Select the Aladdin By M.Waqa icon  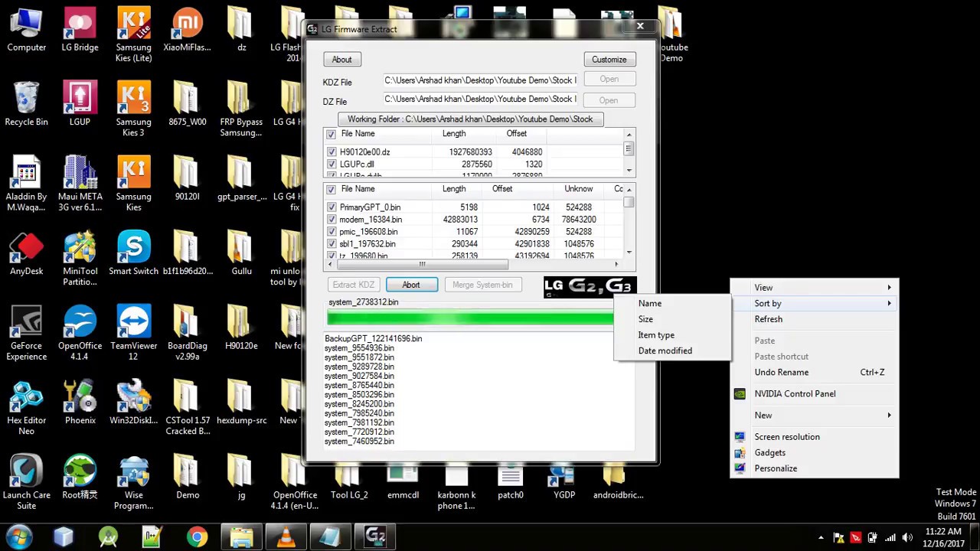[26, 184]
